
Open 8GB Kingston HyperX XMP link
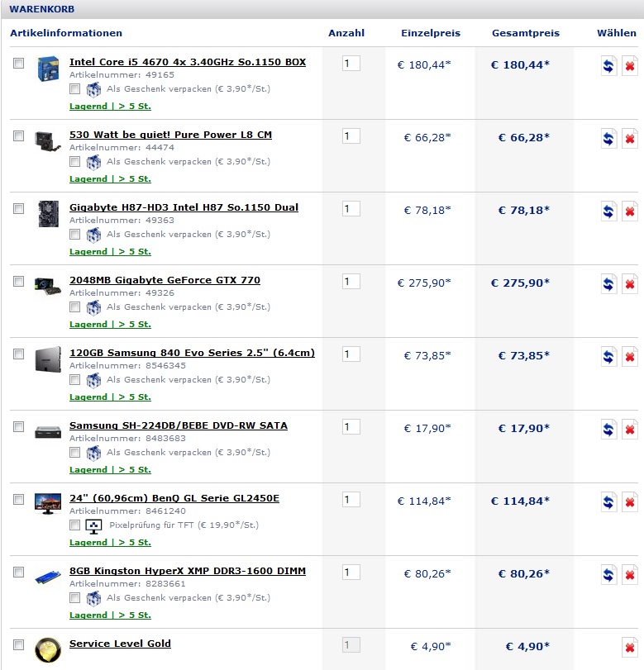click(x=188, y=570)
